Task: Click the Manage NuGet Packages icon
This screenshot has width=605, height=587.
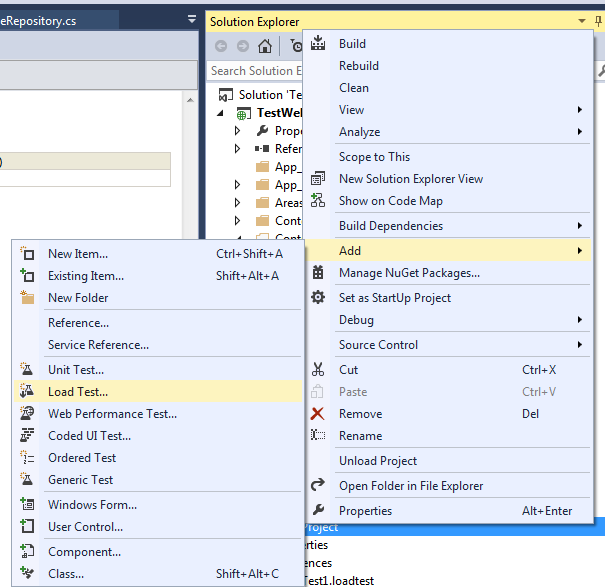Action: click(x=318, y=272)
